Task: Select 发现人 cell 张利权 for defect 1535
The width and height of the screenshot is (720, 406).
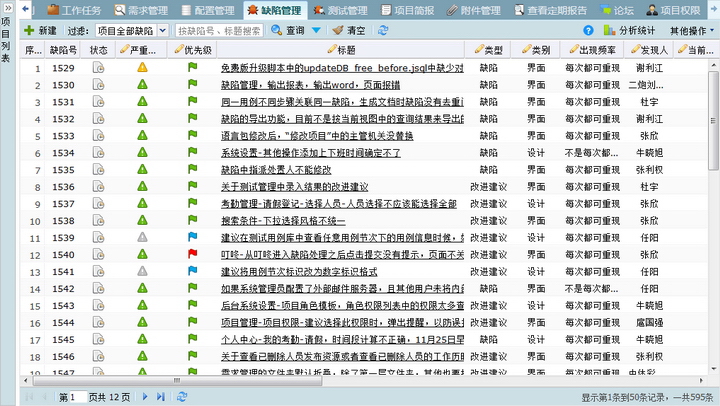Action: (x=649, y=170)
